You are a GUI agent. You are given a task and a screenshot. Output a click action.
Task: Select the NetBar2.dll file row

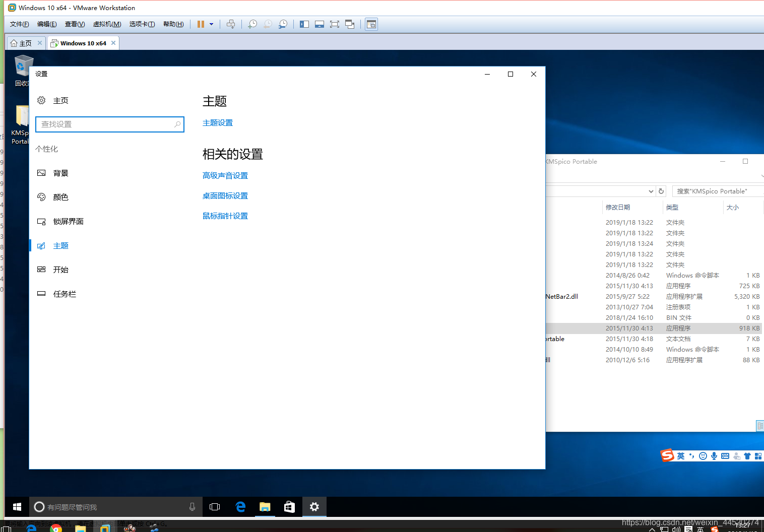[654, 296]
